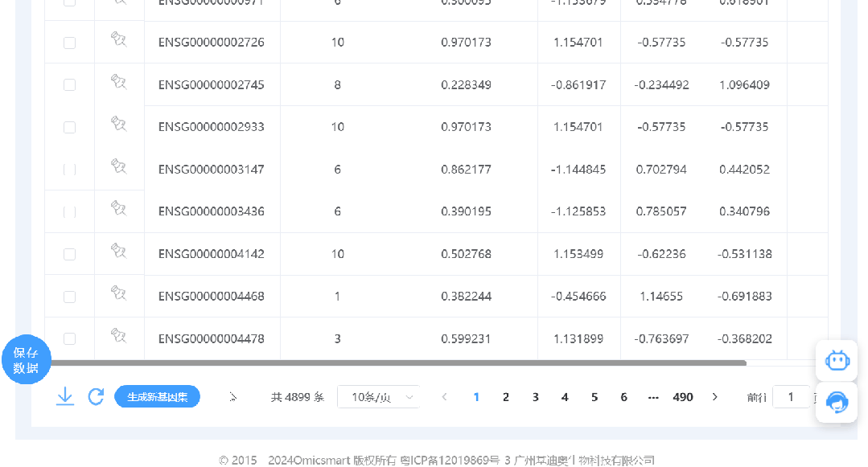868x467 pixels.
Task: Click the download icon below the table
Action: point(65,397)
